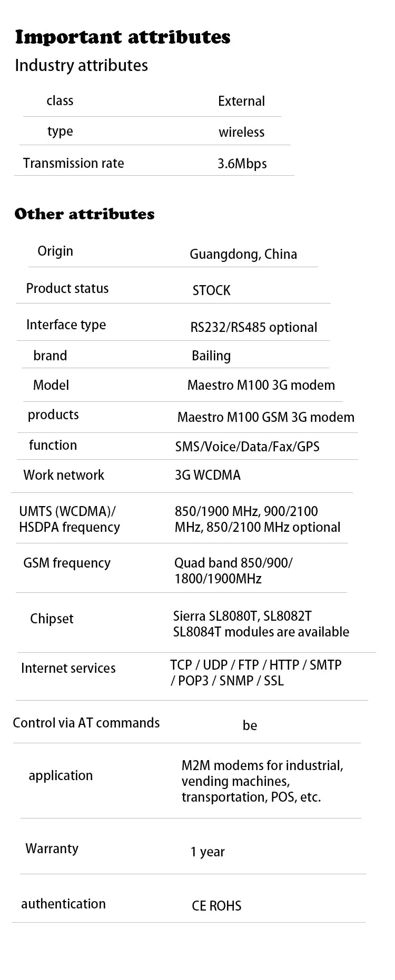Select Maestro M100 3G modem model text
The image size is (395, 980).
(261, 386)
